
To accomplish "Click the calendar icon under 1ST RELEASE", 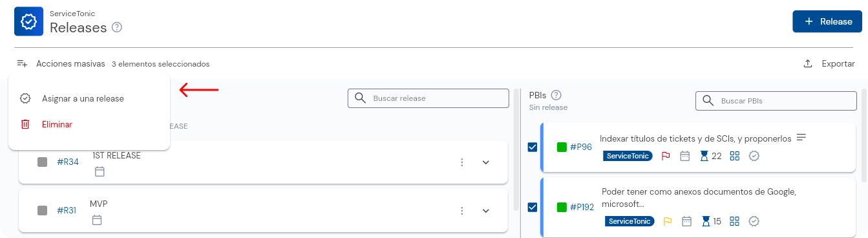I will [x=100, y=171].
